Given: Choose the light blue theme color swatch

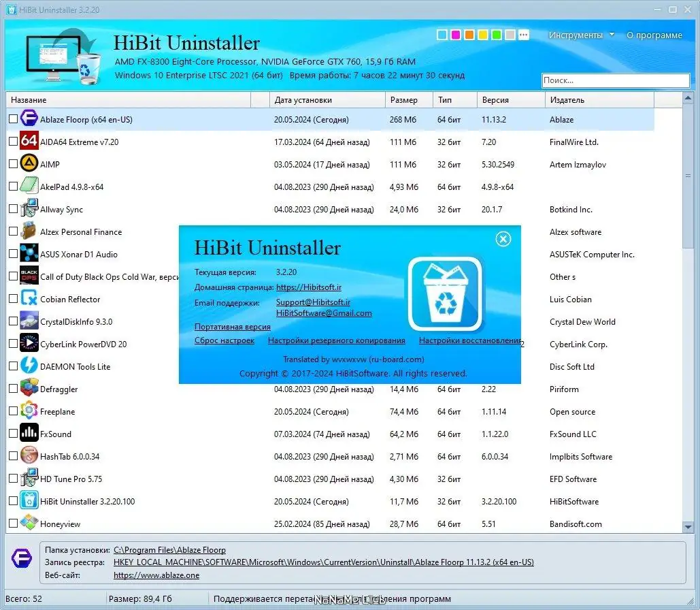Looking at the screenshot, I should pos(442,35).
